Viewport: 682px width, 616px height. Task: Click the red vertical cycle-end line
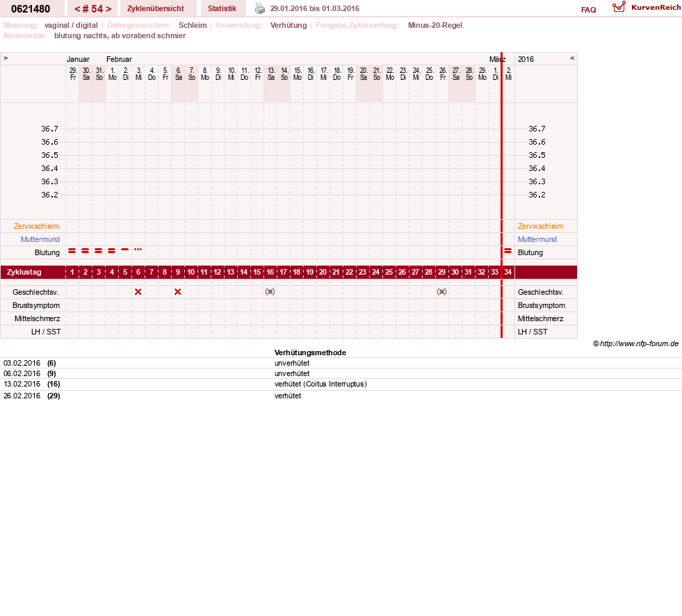501,196
